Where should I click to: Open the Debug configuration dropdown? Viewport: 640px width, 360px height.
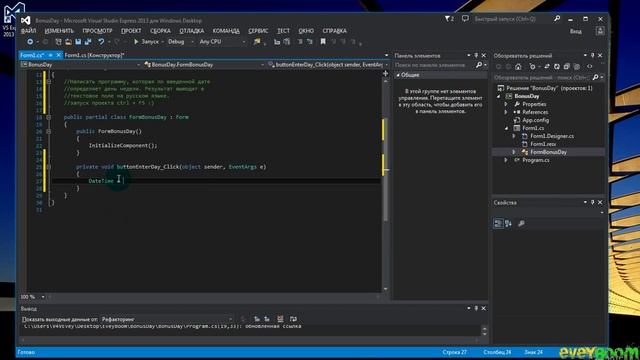point(180,42)
